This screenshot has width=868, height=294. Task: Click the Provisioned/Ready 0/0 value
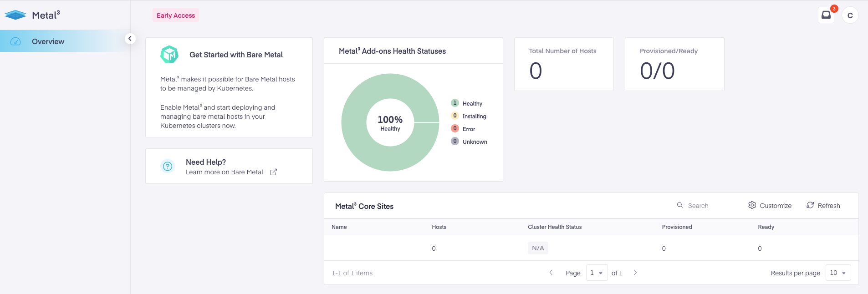tap(657, 71)
